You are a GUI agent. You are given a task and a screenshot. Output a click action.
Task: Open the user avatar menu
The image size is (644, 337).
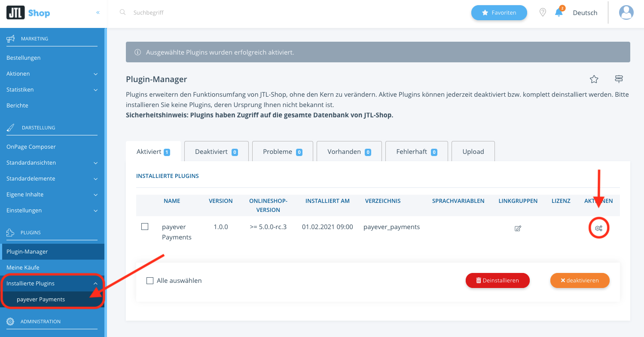[x=626, y=12]
